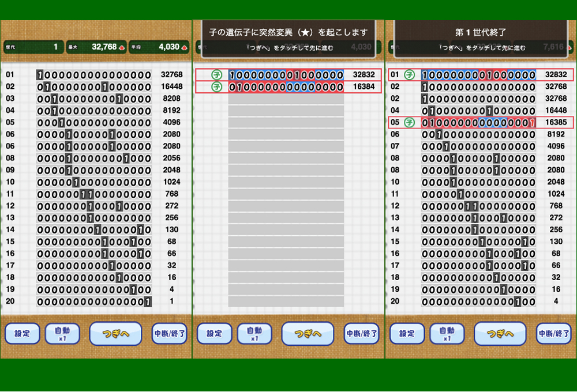This screenshot has width=577, height=392.
Task: Select left panel row 16 with value 66
Action: coord(94,254)
